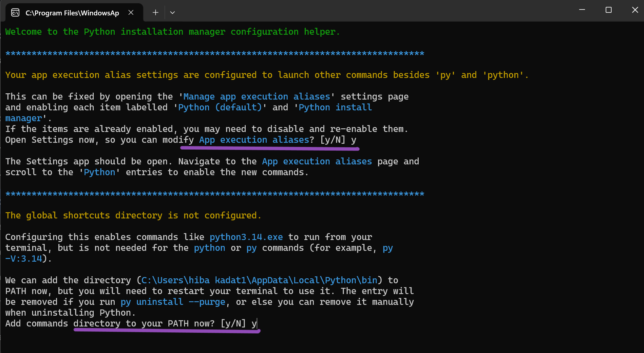Click 'If the items are already enabled' line
Image resolution: width=644 pixels, height=353 pixels.
(x=207, y=129)
